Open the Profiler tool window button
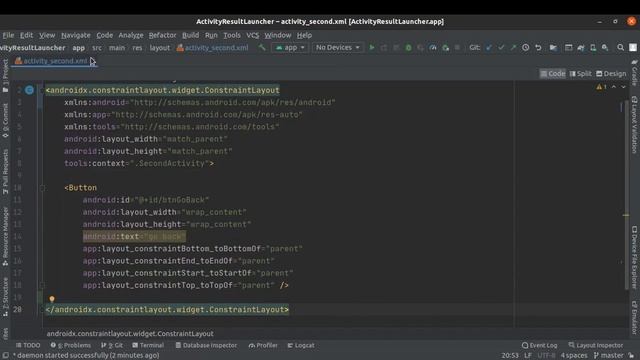 point(263,345)
